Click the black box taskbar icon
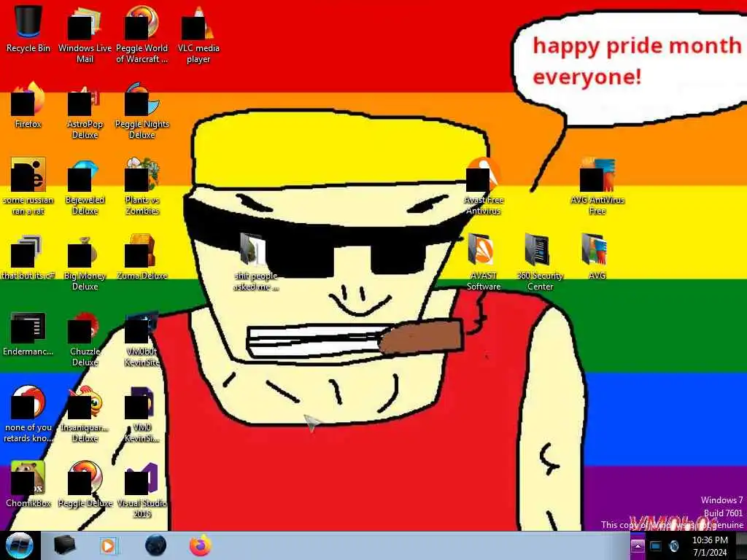Viewport: 747px width, 560px height. click(x=64, y=545)
